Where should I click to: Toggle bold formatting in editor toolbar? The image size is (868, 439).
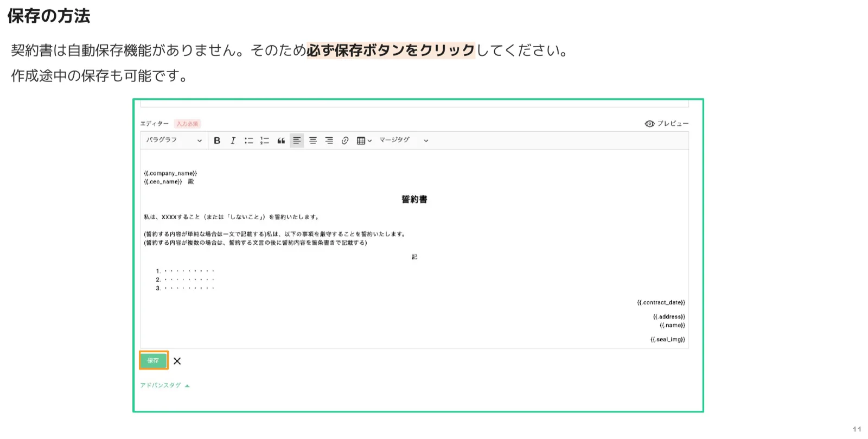coord(217,141)
